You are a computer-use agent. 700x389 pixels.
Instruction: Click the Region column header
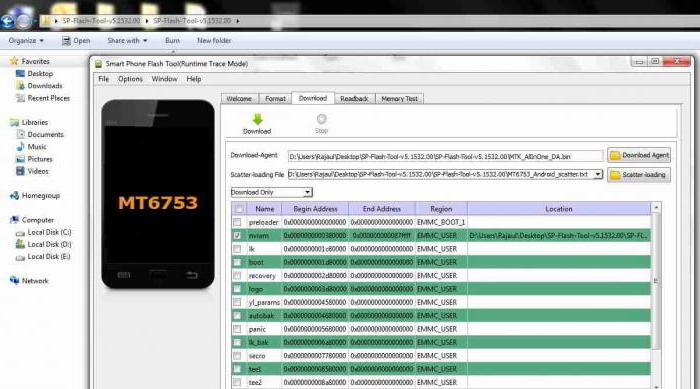[x=441, y=209]
